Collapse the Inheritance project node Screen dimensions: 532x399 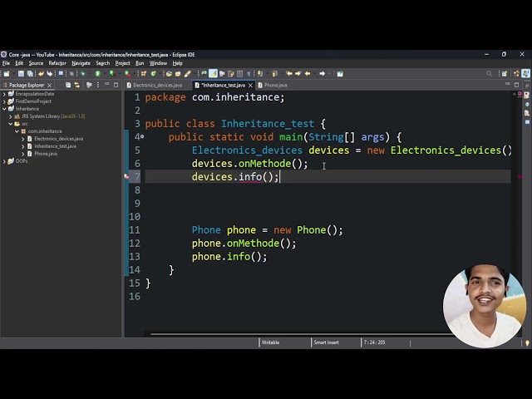tap(4, 109)
